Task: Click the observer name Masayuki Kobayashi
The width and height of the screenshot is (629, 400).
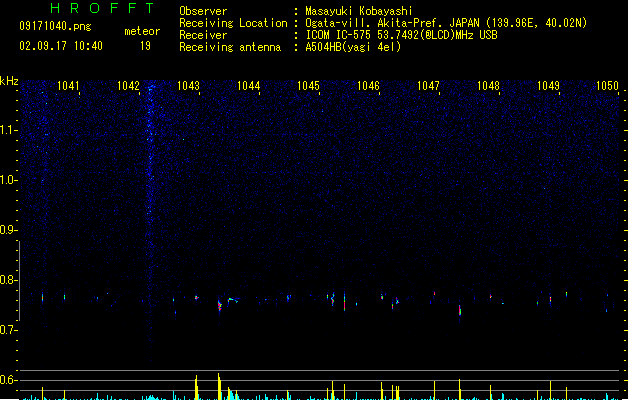Action: pyautogui.click(x=359, y=11)
